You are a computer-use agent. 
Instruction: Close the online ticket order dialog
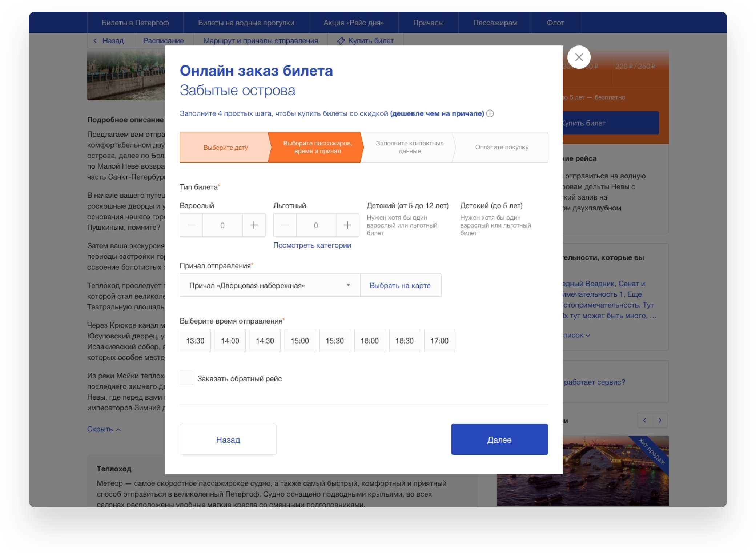579,57
